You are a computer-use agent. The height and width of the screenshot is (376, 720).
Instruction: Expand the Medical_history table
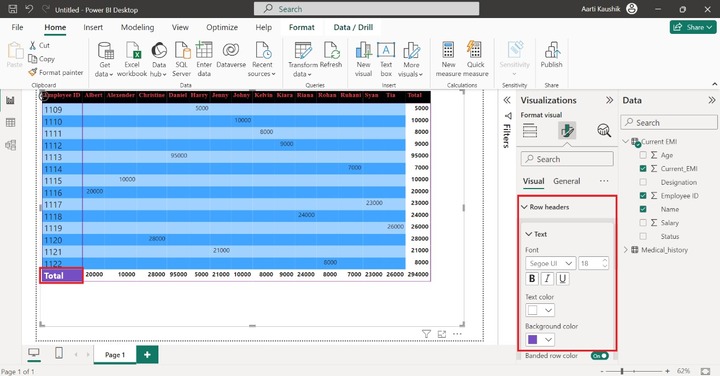626,250
